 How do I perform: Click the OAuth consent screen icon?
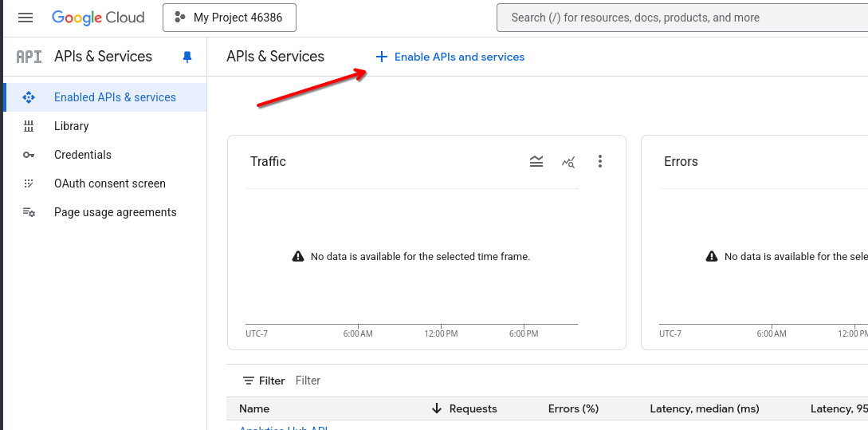[29, 183]
